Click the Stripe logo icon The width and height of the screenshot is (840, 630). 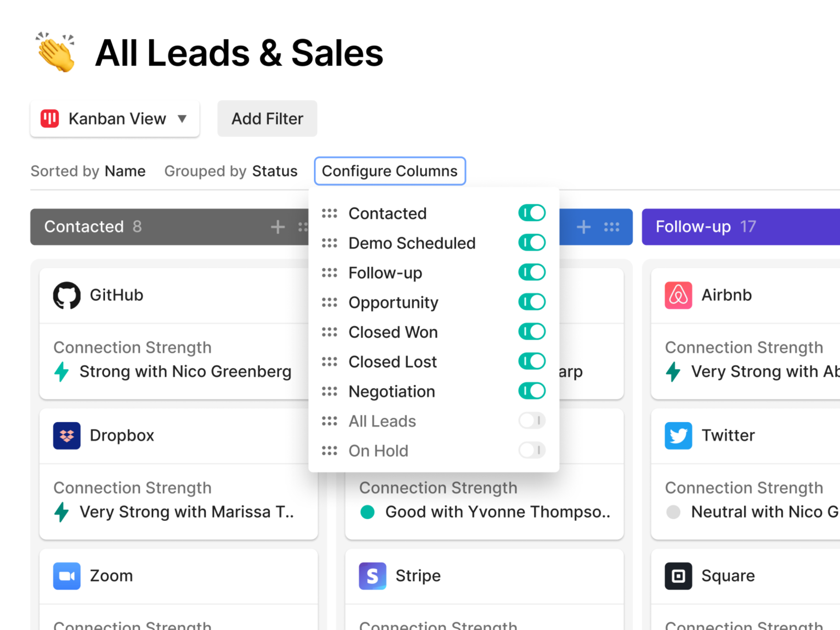(x=373, y=576)
